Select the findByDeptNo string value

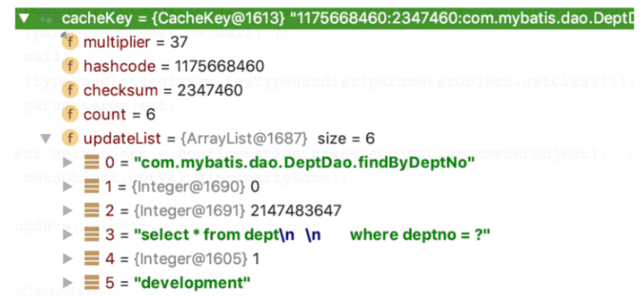304,163
